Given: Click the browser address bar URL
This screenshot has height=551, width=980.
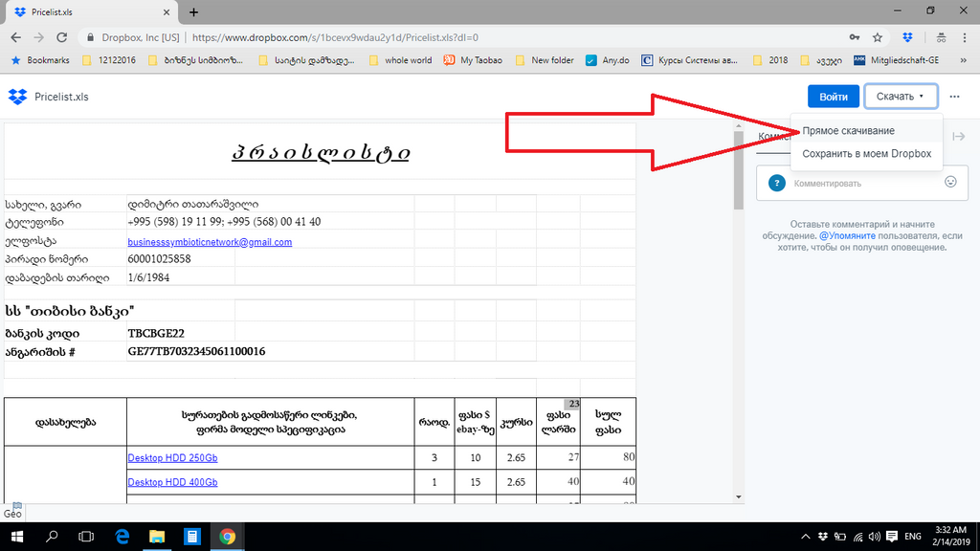Looking at the screenshot, I should pyautogui.click(x=335, y=37).
